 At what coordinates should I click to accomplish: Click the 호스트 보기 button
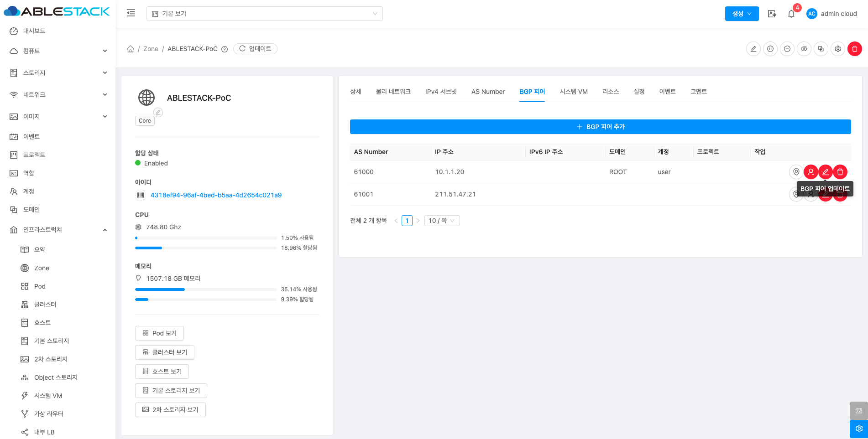tap(162, 372)
